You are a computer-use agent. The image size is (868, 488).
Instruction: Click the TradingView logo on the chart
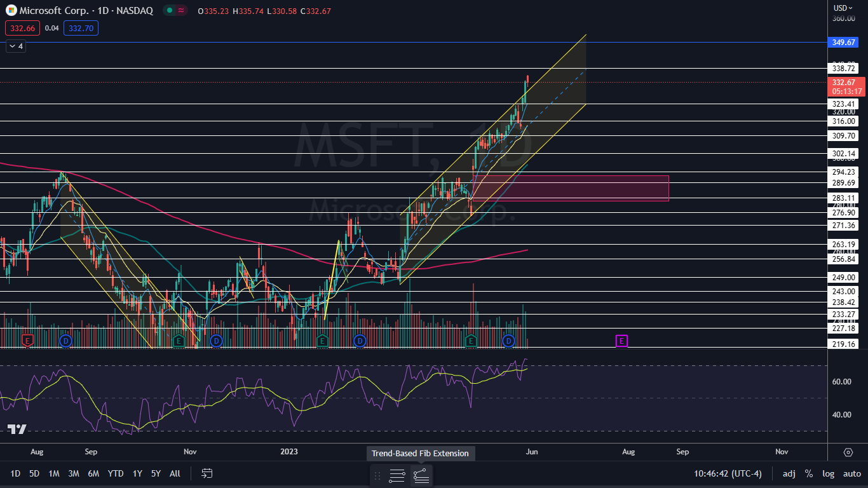(x=17, y=429)
